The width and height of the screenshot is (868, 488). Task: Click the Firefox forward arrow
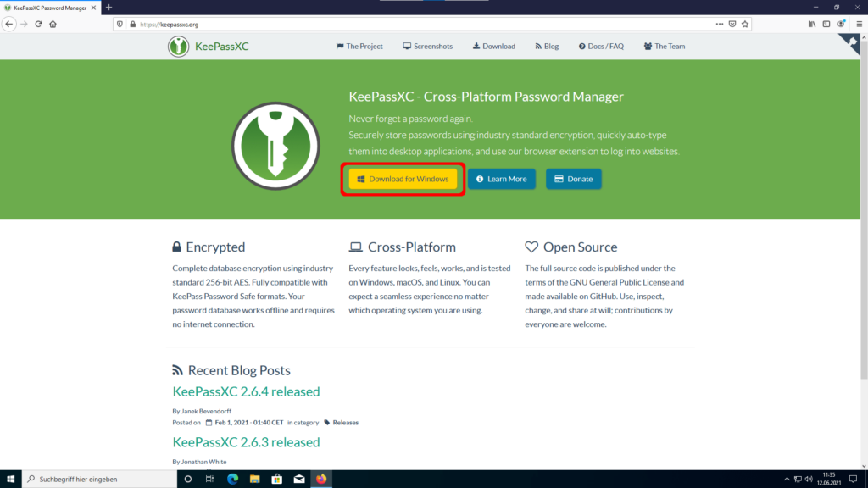coord(24,24)
